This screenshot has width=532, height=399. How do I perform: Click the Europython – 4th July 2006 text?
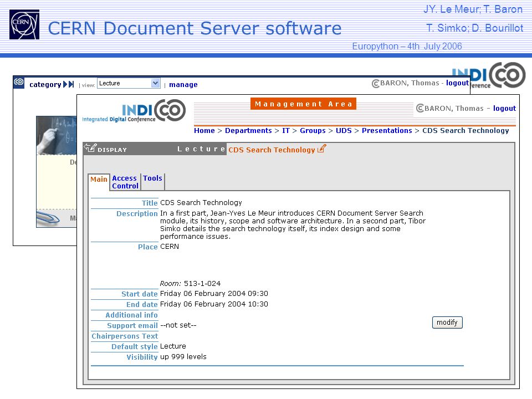click(x=407, y=46)
